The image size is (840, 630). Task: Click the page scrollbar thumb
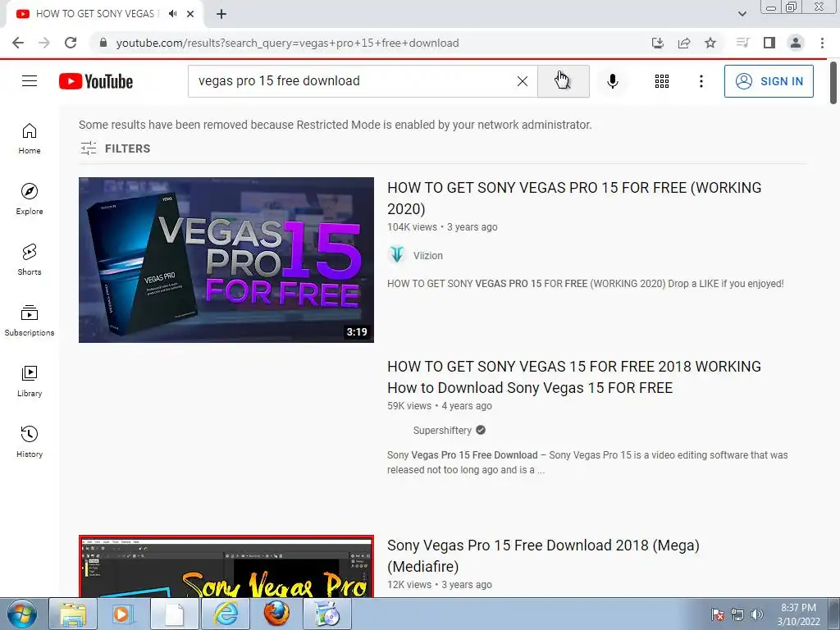click(x=833, y=83)
